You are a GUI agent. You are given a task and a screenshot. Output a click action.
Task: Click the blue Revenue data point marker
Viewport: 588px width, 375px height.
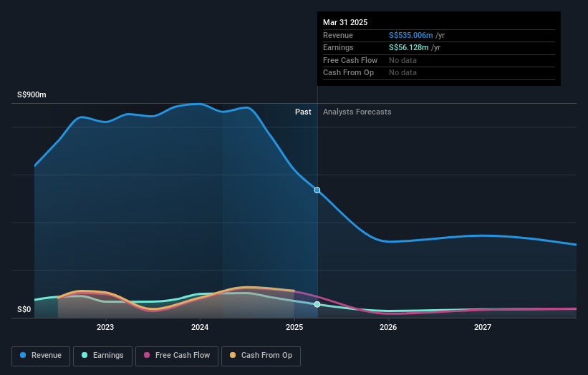click(x=317, y=190)
